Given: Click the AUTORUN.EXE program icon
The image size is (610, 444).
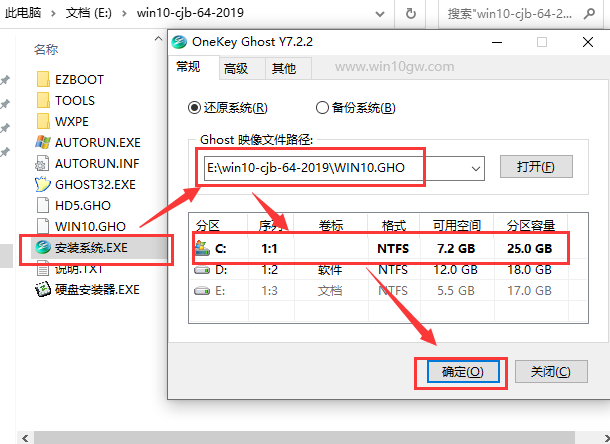Looking at the screenshot, I should [43, 142].
